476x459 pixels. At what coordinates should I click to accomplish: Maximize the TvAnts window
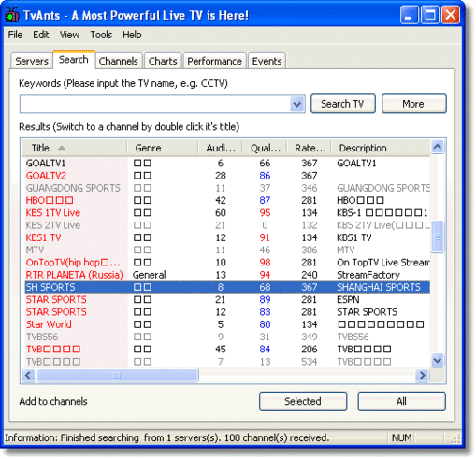(x=430, y=15)
